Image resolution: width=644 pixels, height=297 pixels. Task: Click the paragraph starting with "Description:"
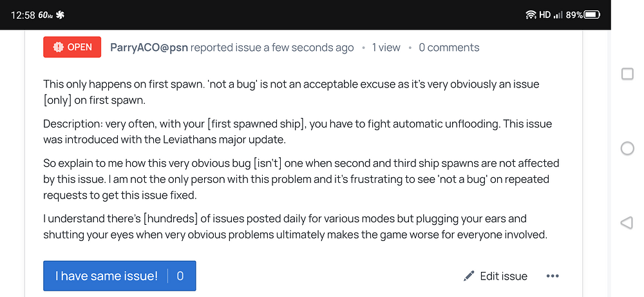coord(297,131)
